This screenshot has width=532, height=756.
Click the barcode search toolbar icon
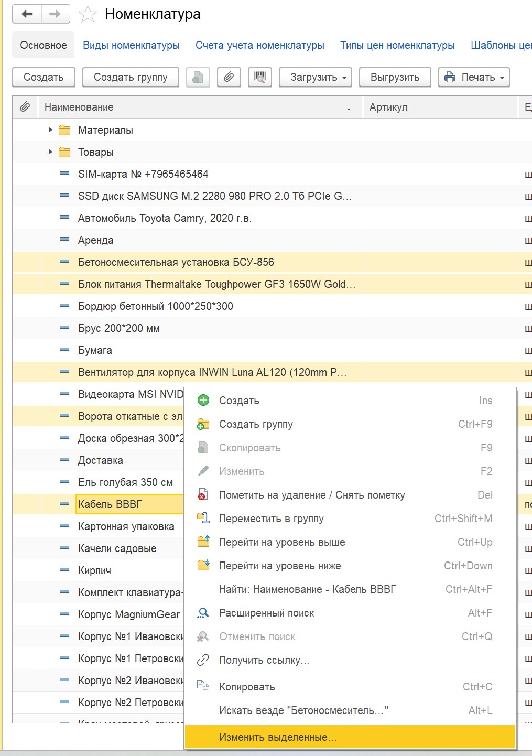pos(259,78)
